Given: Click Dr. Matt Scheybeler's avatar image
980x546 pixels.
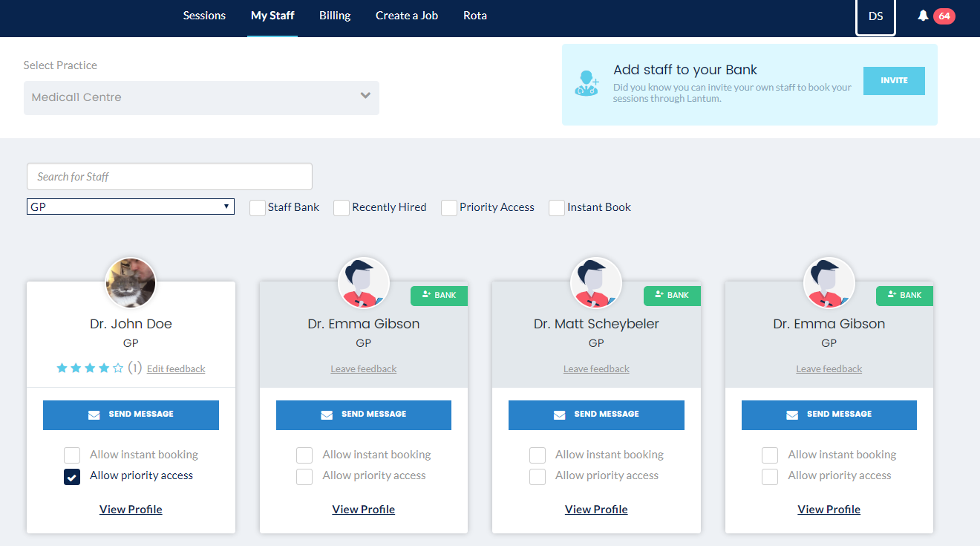Looking at the screenshot, I should coord(596,283).
